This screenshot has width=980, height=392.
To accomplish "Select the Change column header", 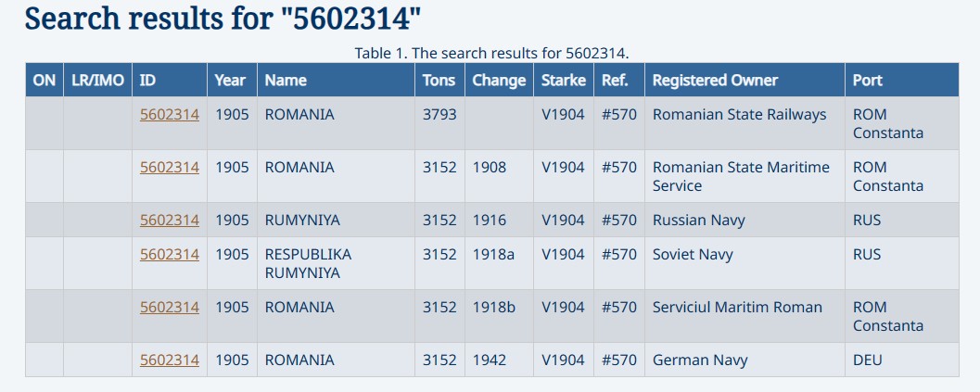I will (x=499, y=81).
